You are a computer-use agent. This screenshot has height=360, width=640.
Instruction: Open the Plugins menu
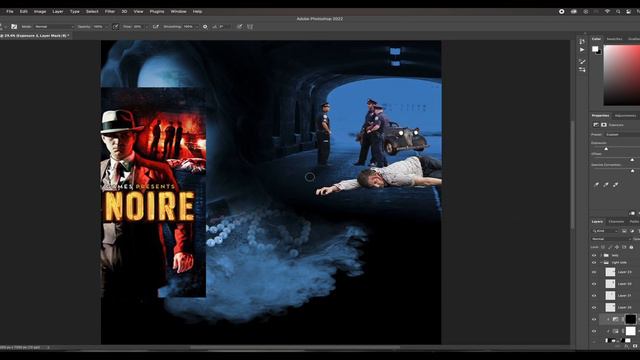[157, 11]
